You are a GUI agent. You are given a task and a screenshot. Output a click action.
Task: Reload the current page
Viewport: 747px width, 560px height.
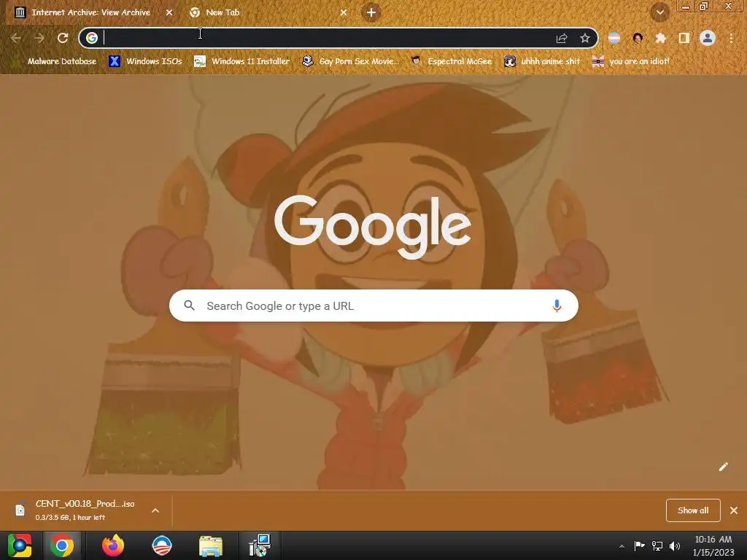tap(63, 38)
